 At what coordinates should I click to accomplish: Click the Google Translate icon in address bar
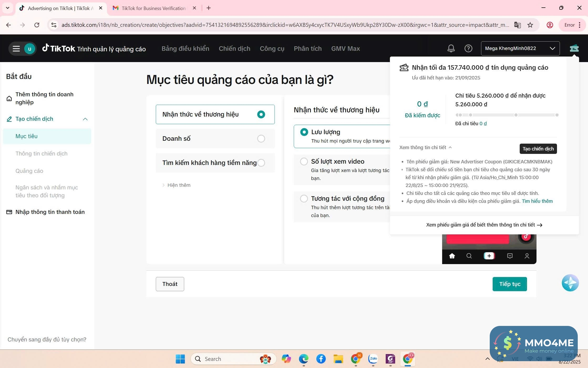(x=517, y=25)
